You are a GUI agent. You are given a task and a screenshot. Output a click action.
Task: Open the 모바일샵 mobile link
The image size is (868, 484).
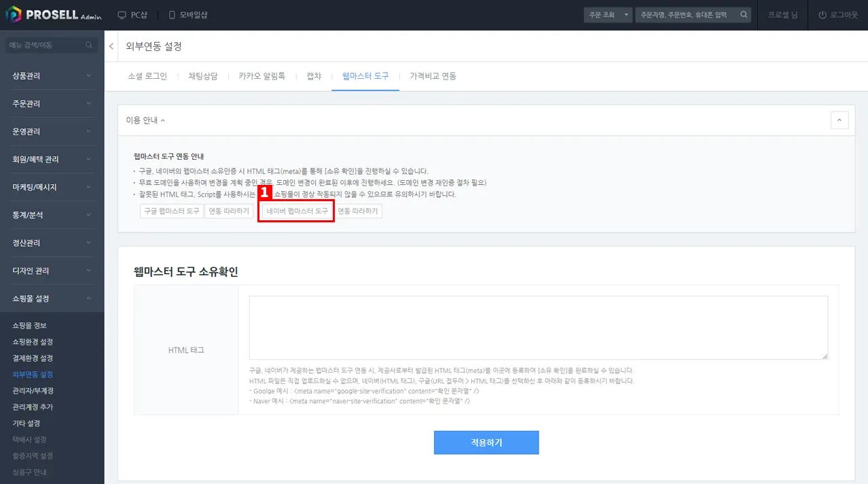click(x=188, y=15)
